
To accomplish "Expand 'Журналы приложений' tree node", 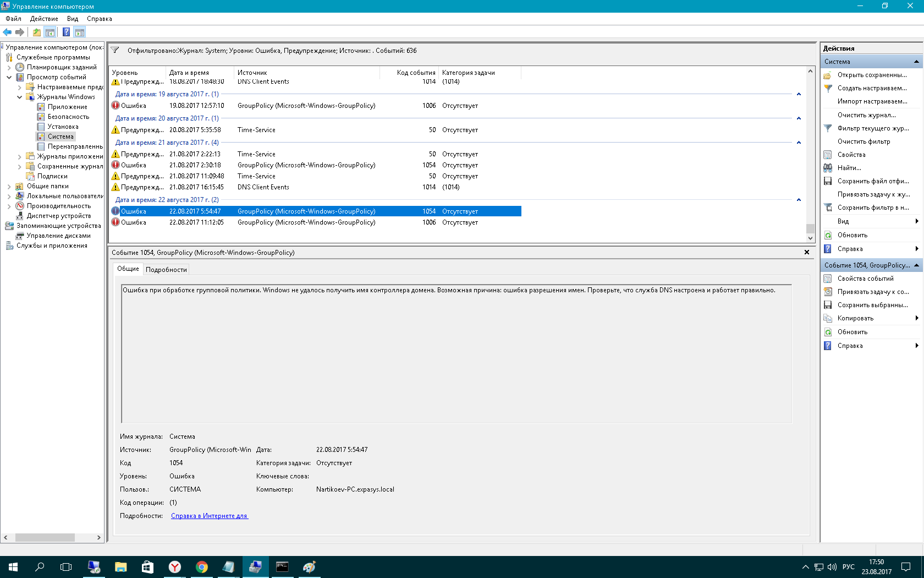I will coord(20,156).
